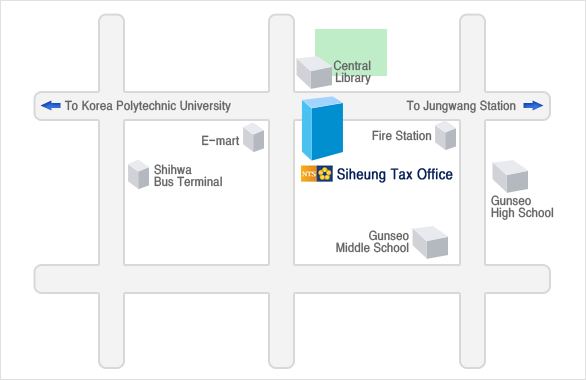This screenshot has height=380, width=586.
Task: Click the To Jungwang Station text
Action: [x=461, y=106]
